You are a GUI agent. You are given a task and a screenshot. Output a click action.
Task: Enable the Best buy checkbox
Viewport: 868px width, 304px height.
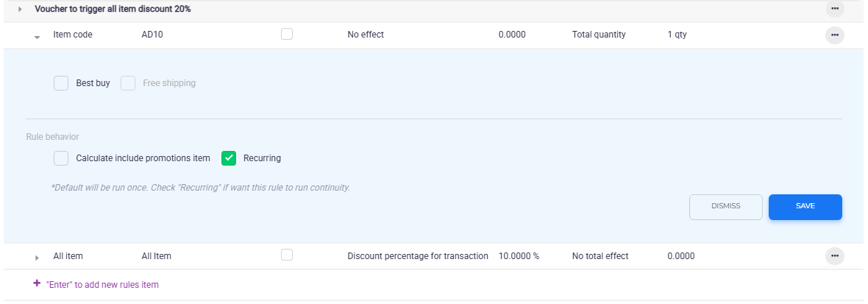tap(61, 83)
